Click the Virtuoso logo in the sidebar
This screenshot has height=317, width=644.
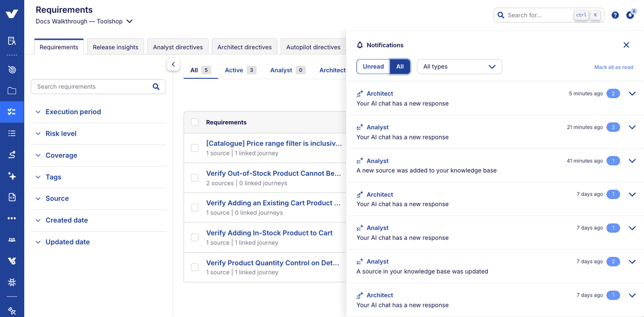[12, 14]
